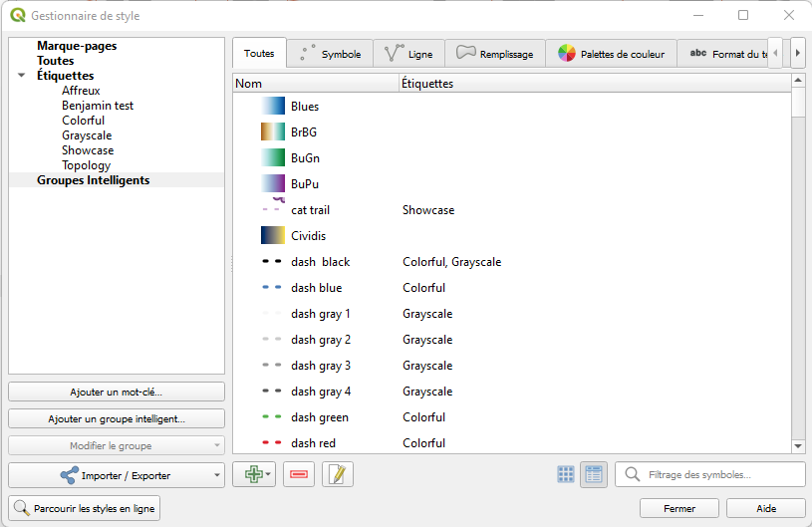
Task: Click the remove item red minus icon
Action: [x=299, y=474]
